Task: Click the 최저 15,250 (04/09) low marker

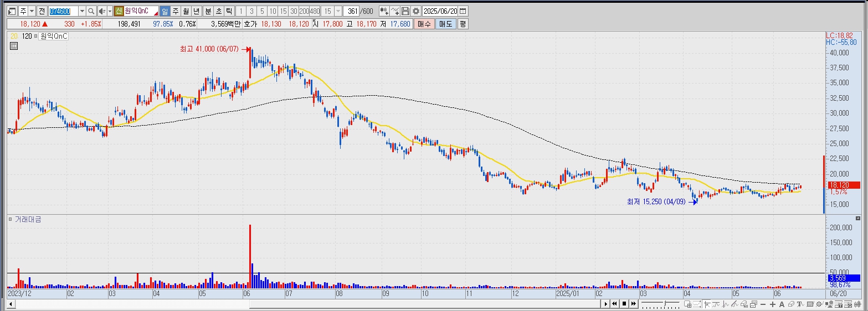Action: pyautogui.click(x=656, y=202)
